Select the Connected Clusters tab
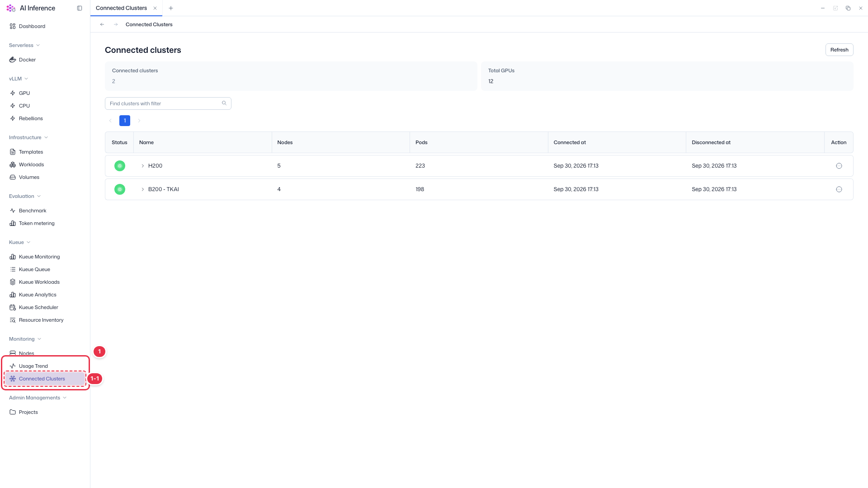Screen dimensions: 868x488 (x=121, y=8)
